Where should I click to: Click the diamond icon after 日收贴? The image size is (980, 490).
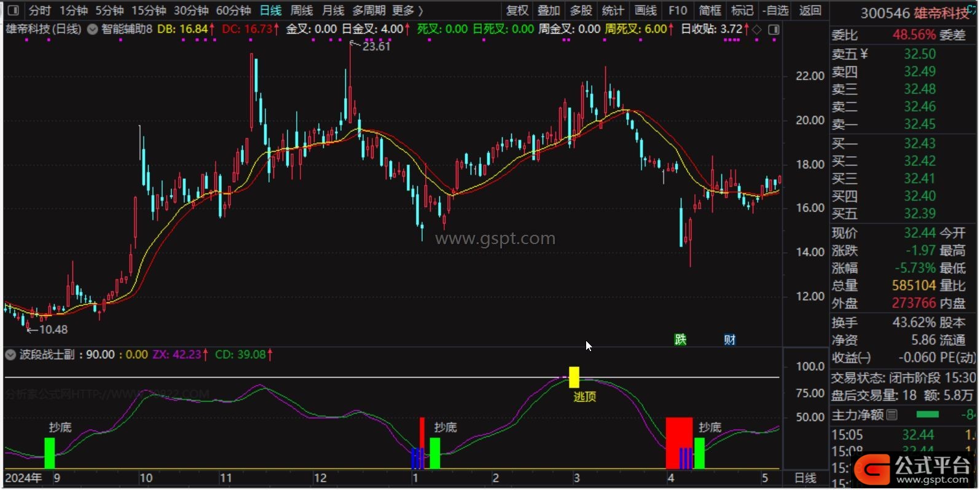pos(757,30)
